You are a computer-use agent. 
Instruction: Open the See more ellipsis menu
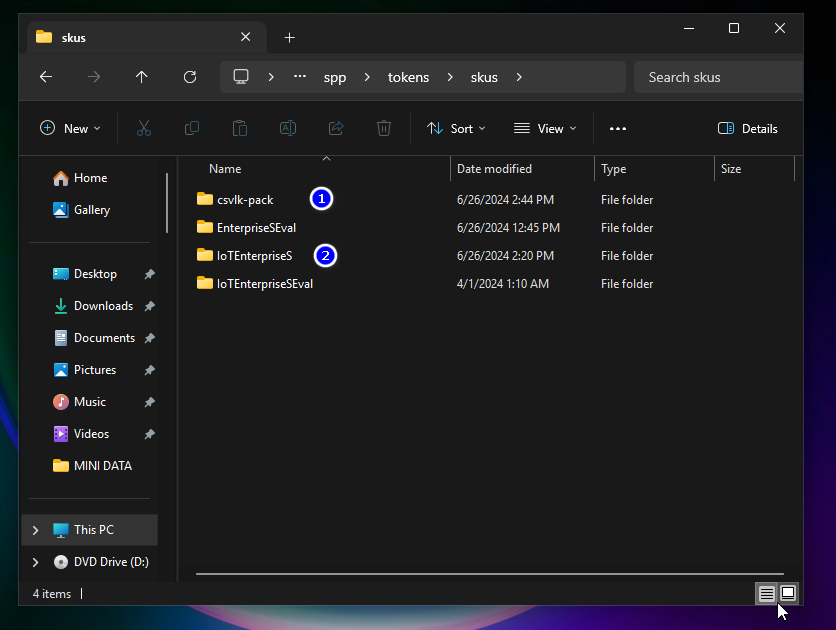tap(618, 128)
